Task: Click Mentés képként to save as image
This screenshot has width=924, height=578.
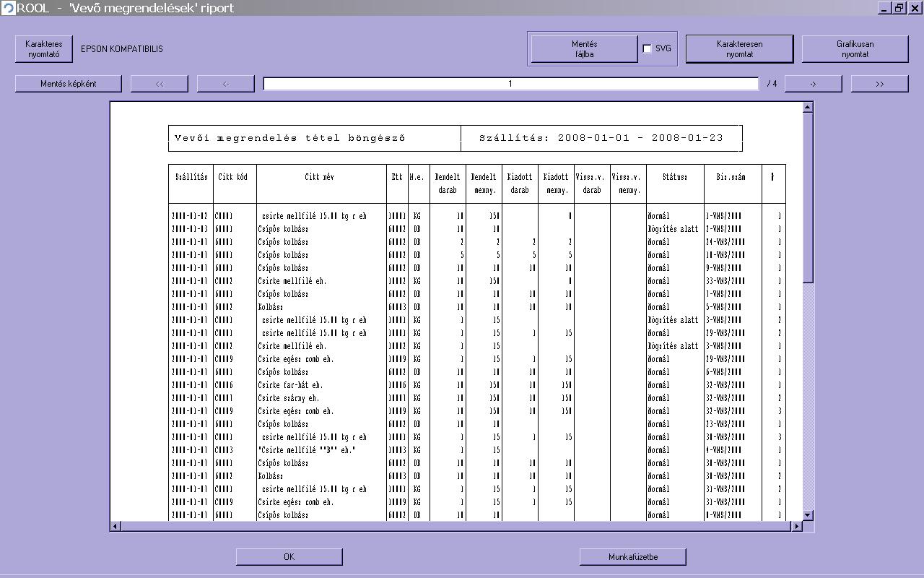Action: 69,84
